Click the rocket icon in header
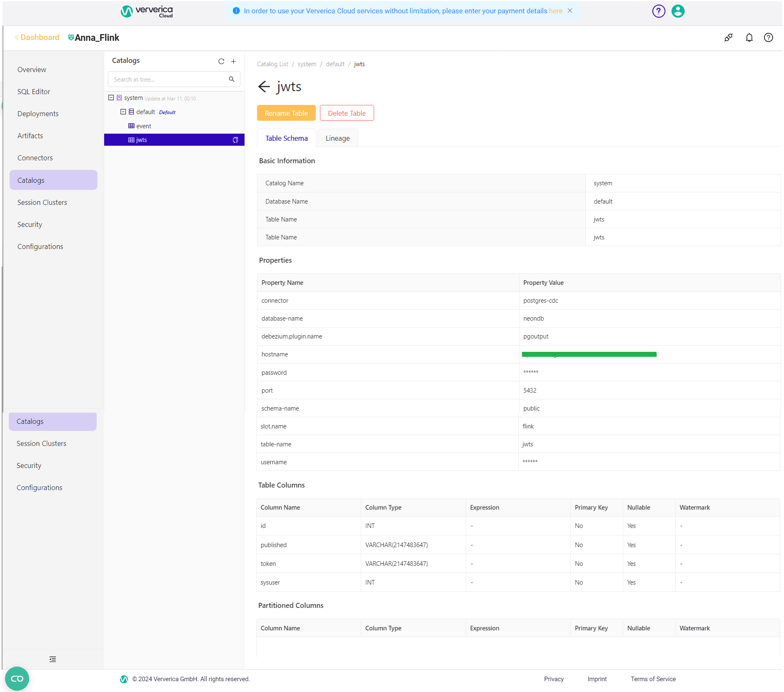784x692 pixels. tap(729, 37)
